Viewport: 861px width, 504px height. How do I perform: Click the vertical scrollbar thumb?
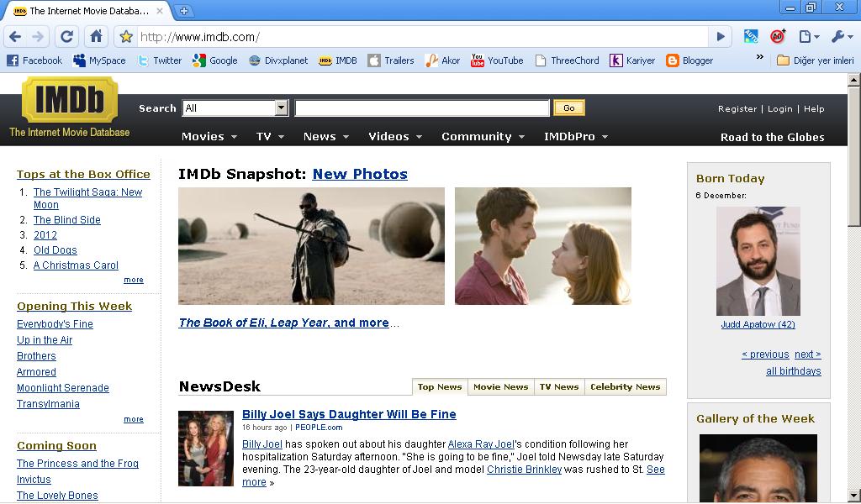coord(854,156)
